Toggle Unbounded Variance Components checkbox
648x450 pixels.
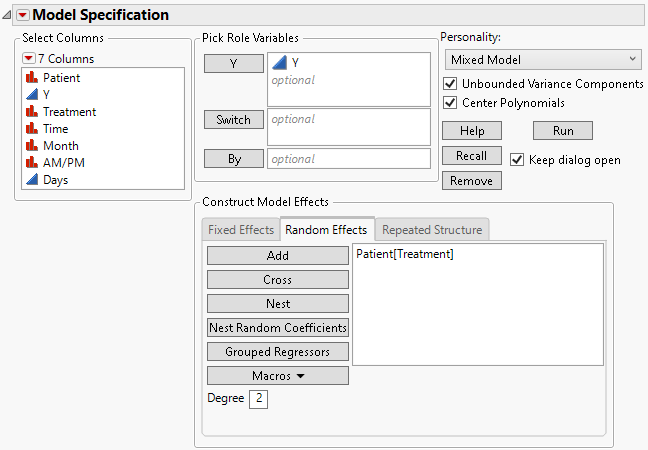click(x=450, y=84)
